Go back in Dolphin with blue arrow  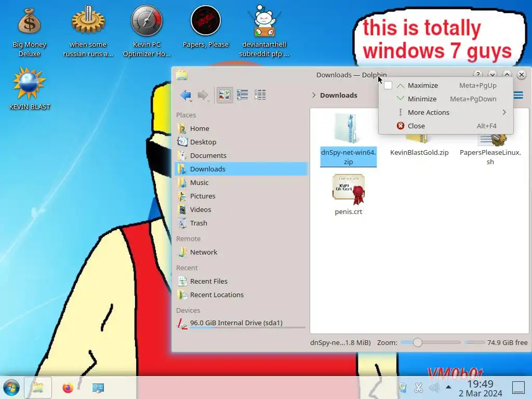[x=186, y=95]
